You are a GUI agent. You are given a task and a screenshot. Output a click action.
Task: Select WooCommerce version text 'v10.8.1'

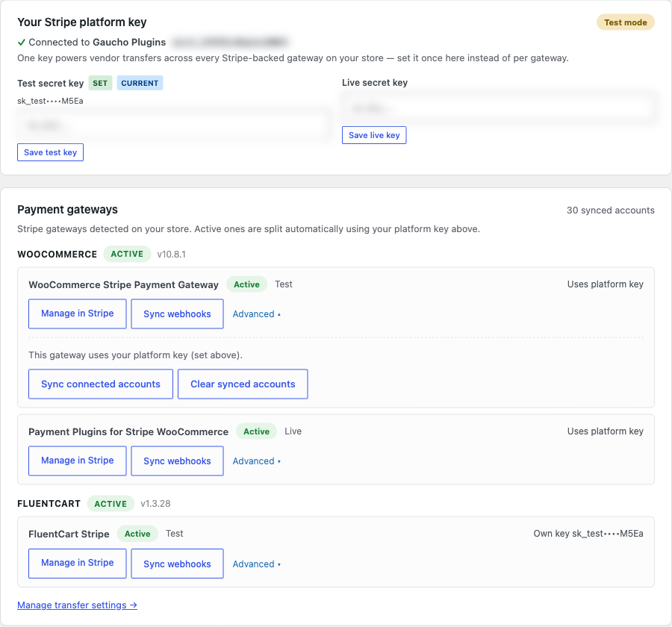click(x=172, y=254)
